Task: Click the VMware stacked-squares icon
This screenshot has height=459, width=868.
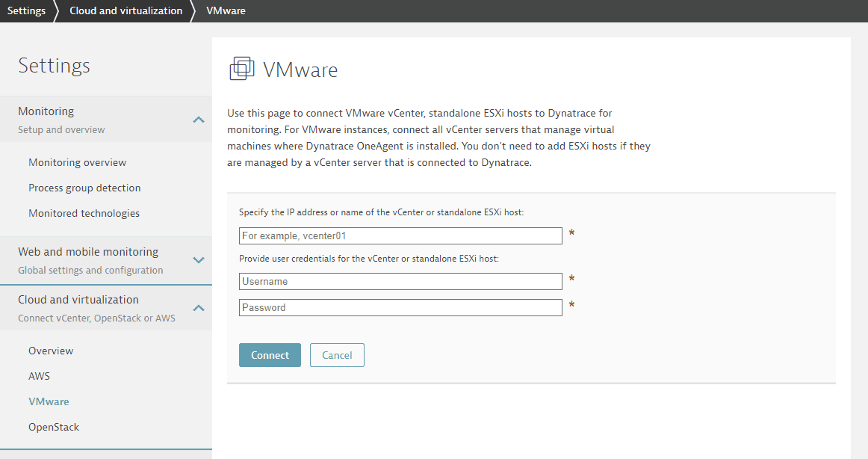Action: tap(242, 69)
